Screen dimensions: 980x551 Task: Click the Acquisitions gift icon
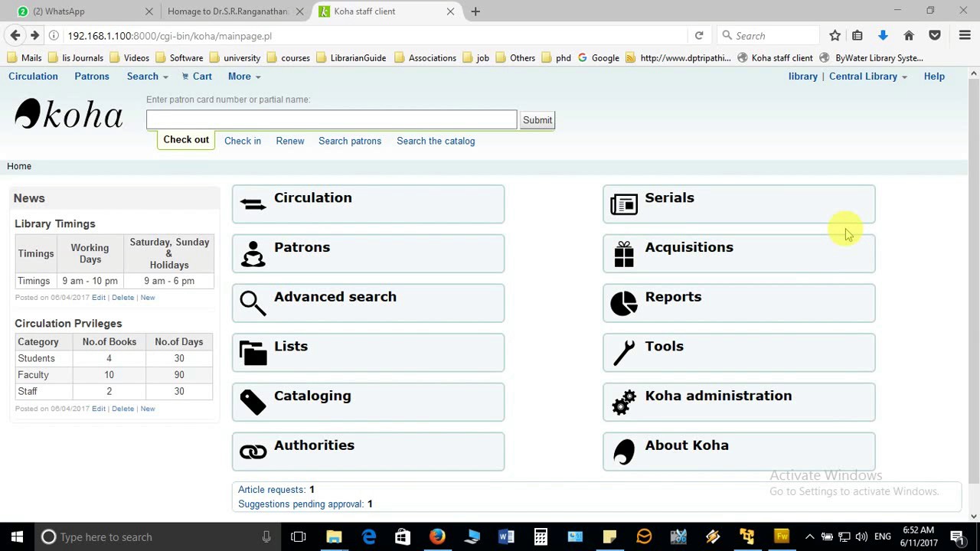[x=624, y=253]
